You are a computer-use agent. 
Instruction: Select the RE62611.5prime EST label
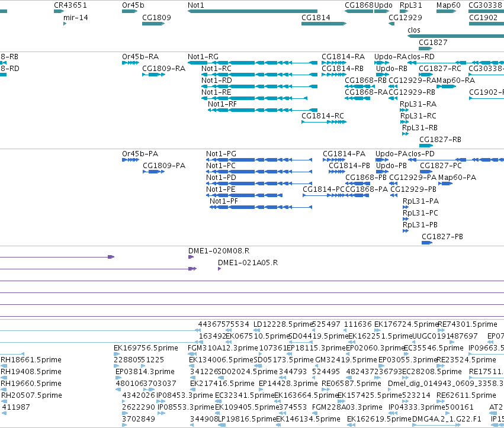(466, 395)
